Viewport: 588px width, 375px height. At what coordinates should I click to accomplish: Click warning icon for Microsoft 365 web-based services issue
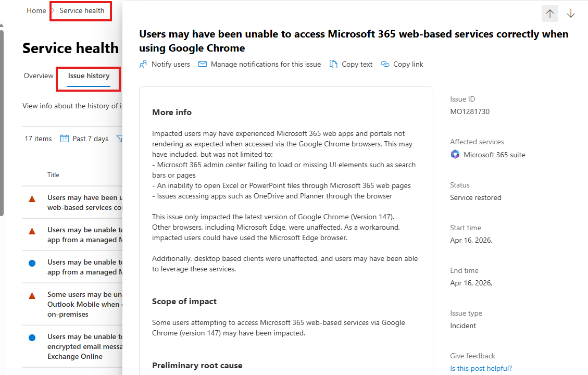point(32,199)
